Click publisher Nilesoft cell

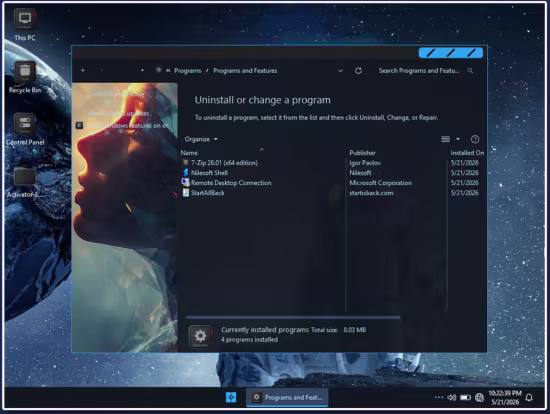pos(360,173)
